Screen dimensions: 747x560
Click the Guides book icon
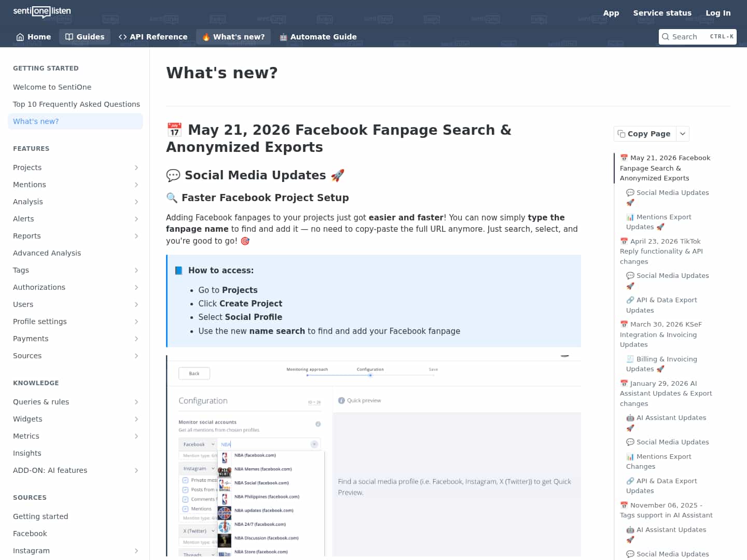coord(69,37)
